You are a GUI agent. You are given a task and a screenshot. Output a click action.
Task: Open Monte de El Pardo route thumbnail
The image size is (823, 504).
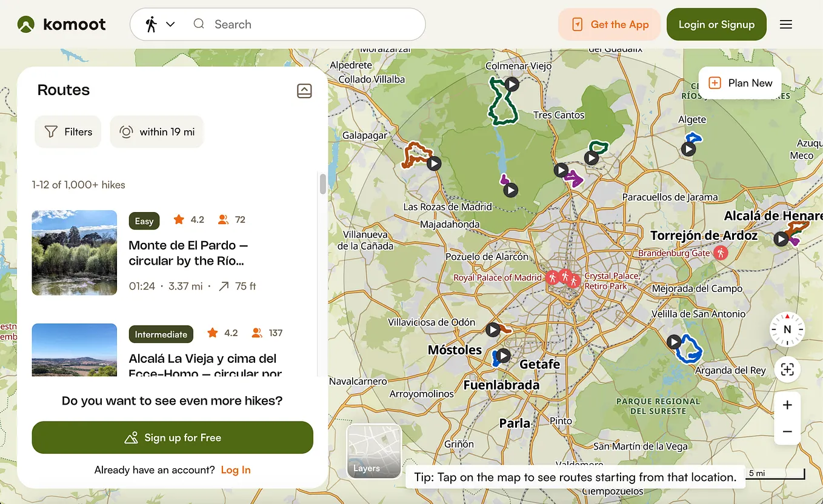point(74,253)
